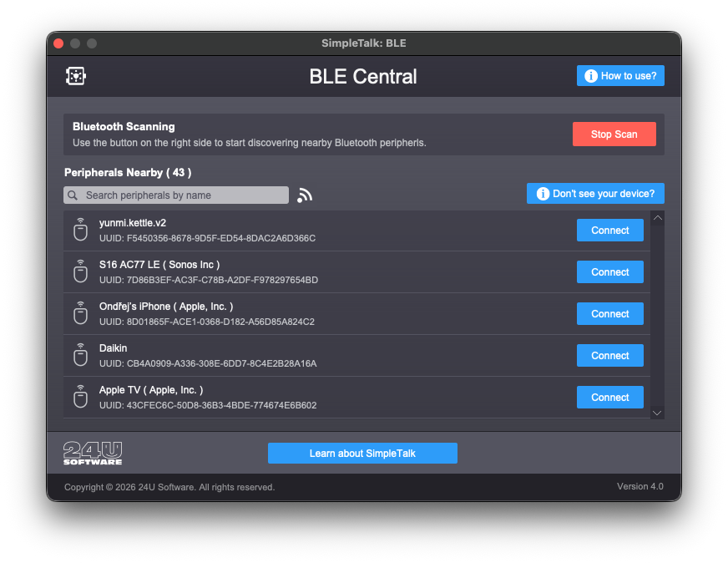The height and width of the screenshot is (563, 728).
Task: Click the device icon for Apple TV
Action: 81,396
